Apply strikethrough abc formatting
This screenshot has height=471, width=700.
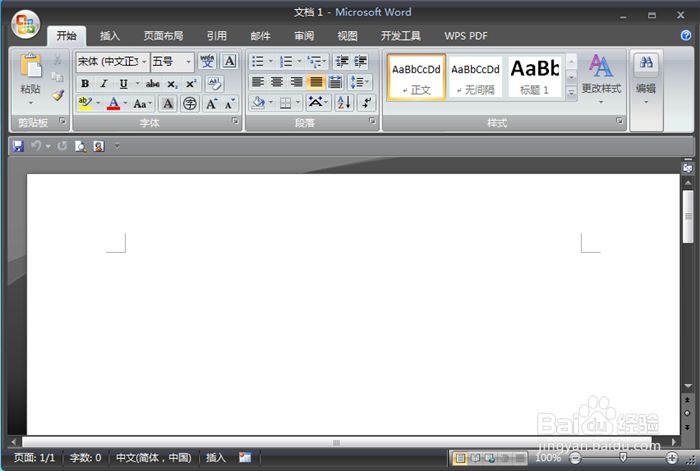click(x=153, y=83)
